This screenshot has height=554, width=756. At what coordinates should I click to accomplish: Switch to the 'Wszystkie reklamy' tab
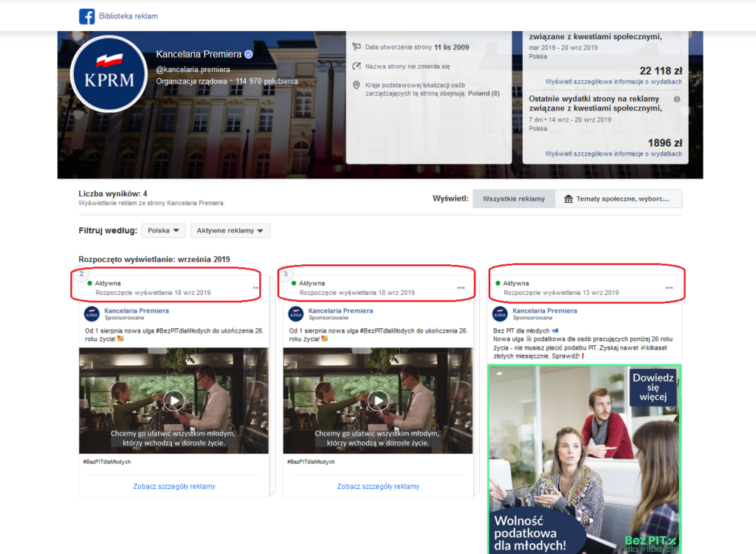(514, 199)
